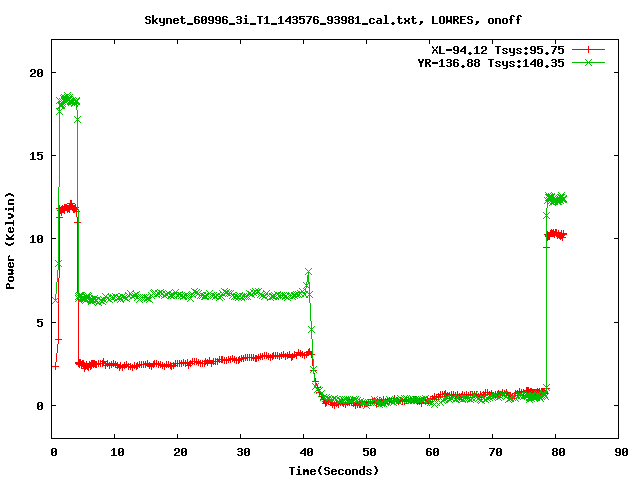Click the red data cluster near 10 Kelvin at 80 seconds
This screenshot has height=480, width=640.
click(x=556, y=235)
